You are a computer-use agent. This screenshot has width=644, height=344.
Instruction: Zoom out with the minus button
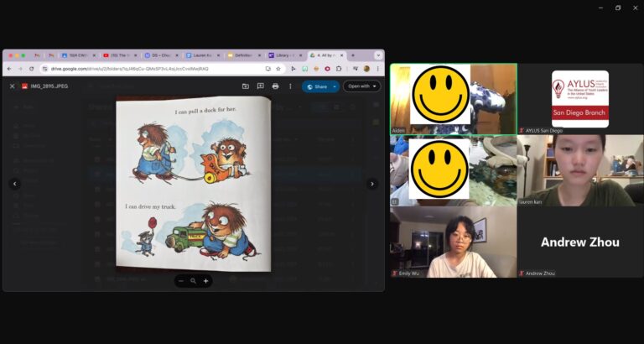[181, 281]
